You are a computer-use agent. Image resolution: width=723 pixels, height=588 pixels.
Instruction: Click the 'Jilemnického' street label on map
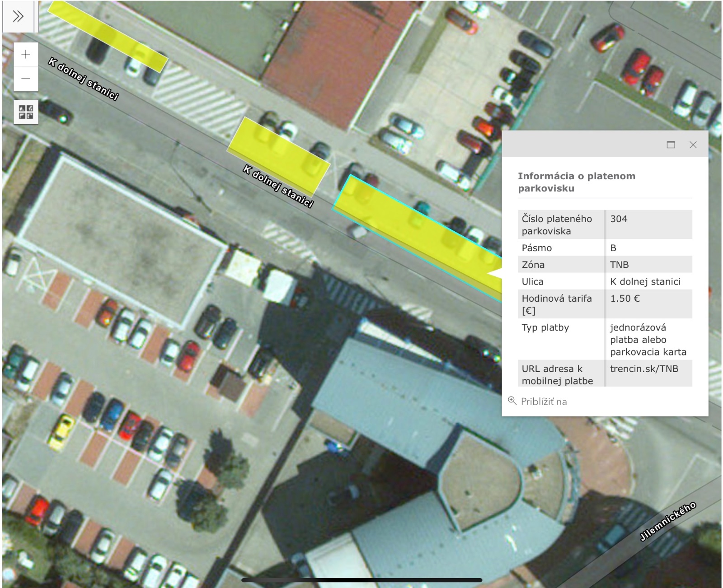click(x=667, y=522)
